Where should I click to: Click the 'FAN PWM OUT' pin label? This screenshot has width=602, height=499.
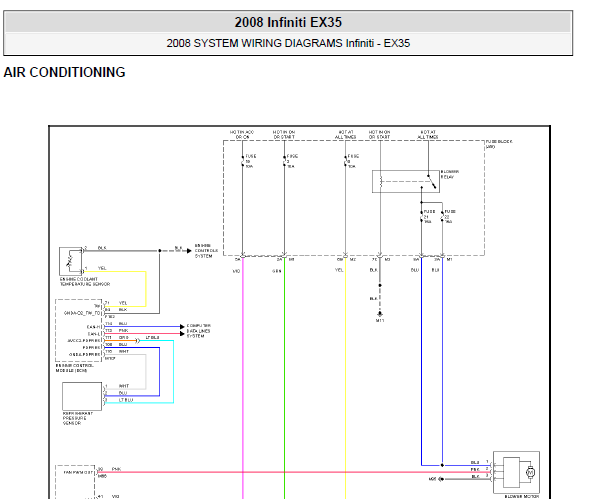[76, 473]
